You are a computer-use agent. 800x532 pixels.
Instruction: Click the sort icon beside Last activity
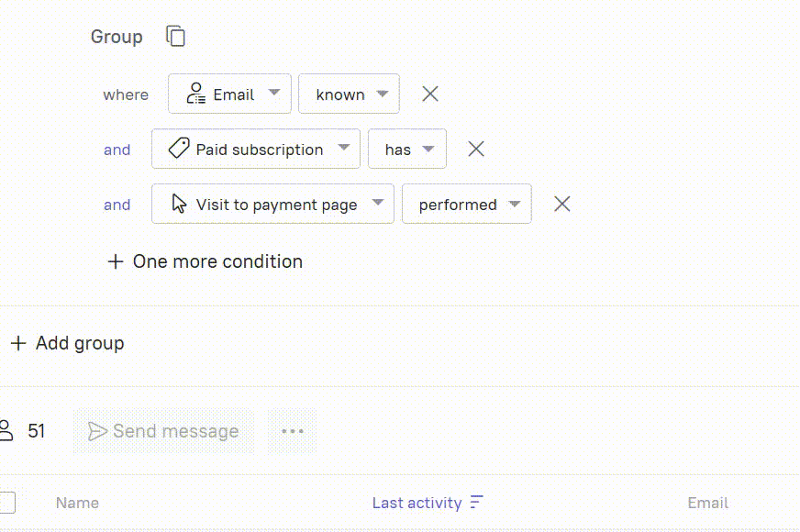tap(476, 502)
